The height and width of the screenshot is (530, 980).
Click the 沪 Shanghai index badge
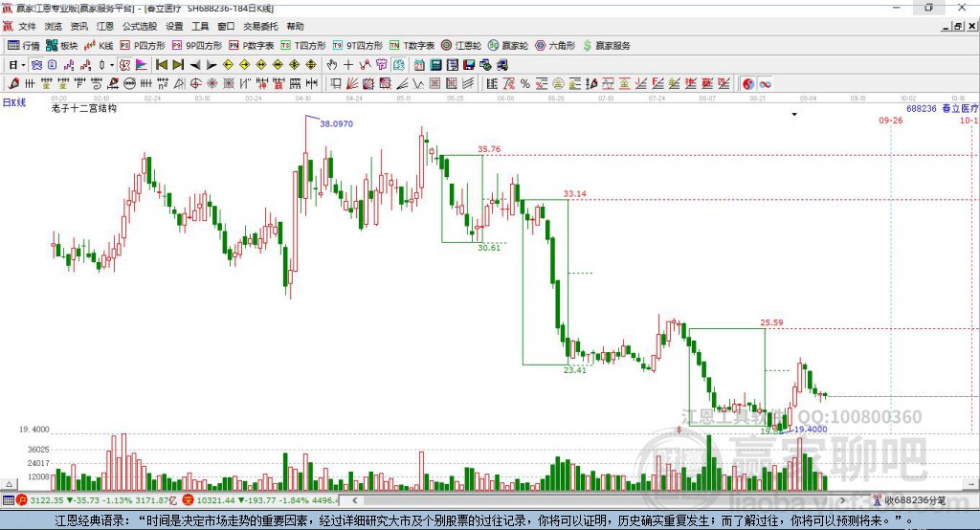pos(22,500)
